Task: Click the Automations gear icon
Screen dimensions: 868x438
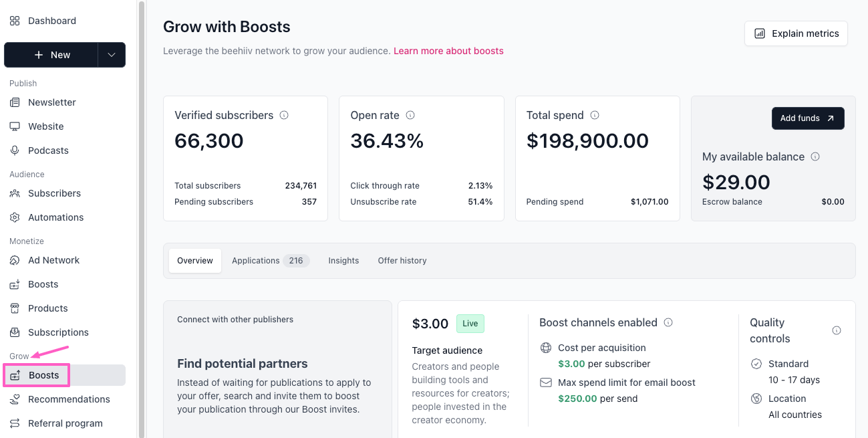Action: tap(15, 217)
